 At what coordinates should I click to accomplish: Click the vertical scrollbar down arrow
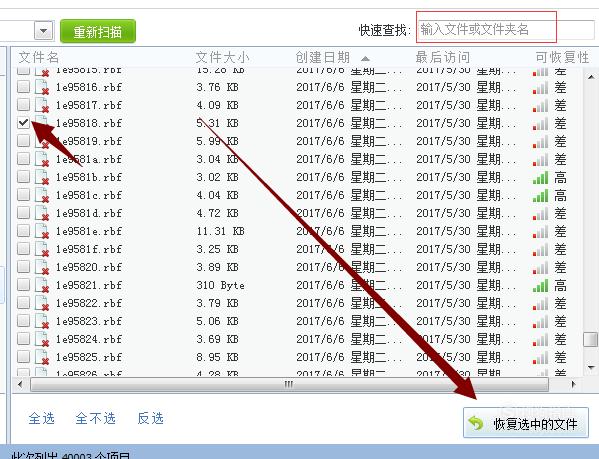pos(591,368)
